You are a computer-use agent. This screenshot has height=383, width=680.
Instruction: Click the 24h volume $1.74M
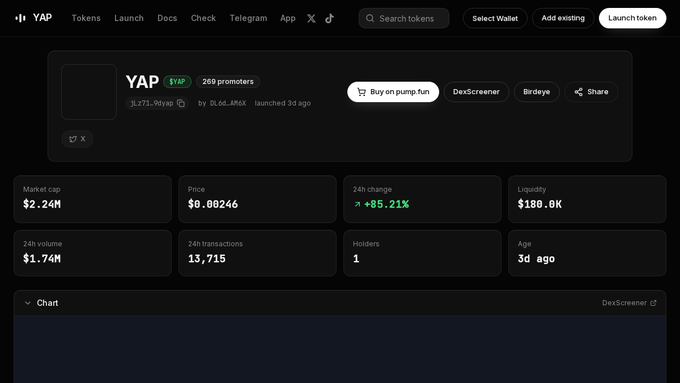42,259
